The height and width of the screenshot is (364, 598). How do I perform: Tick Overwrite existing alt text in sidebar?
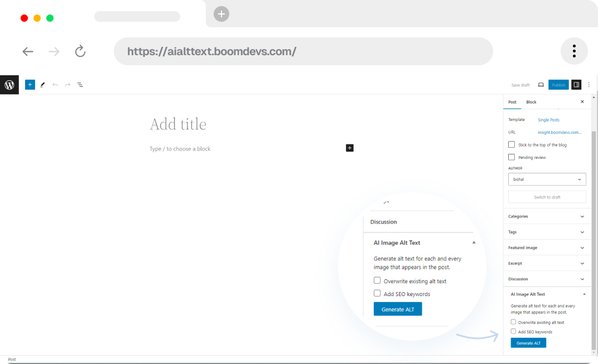point(514,322)
